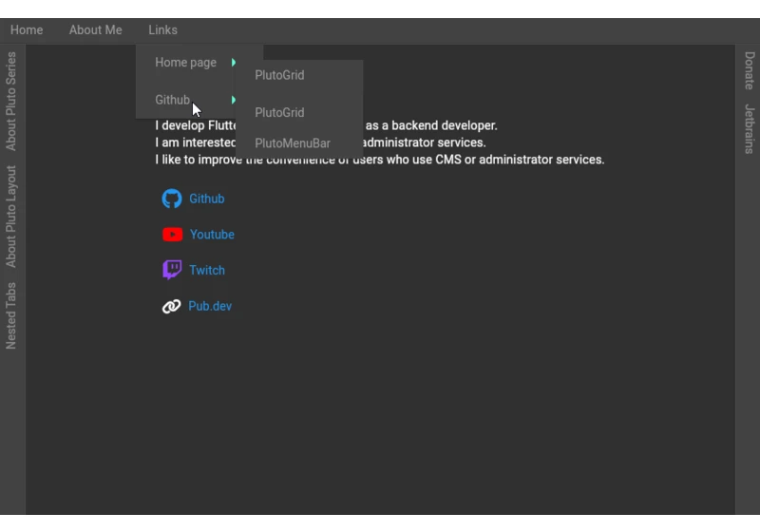This screenshot has width=760, height=532.
Task: Open the Youtube link
Action: pos(212,235)
